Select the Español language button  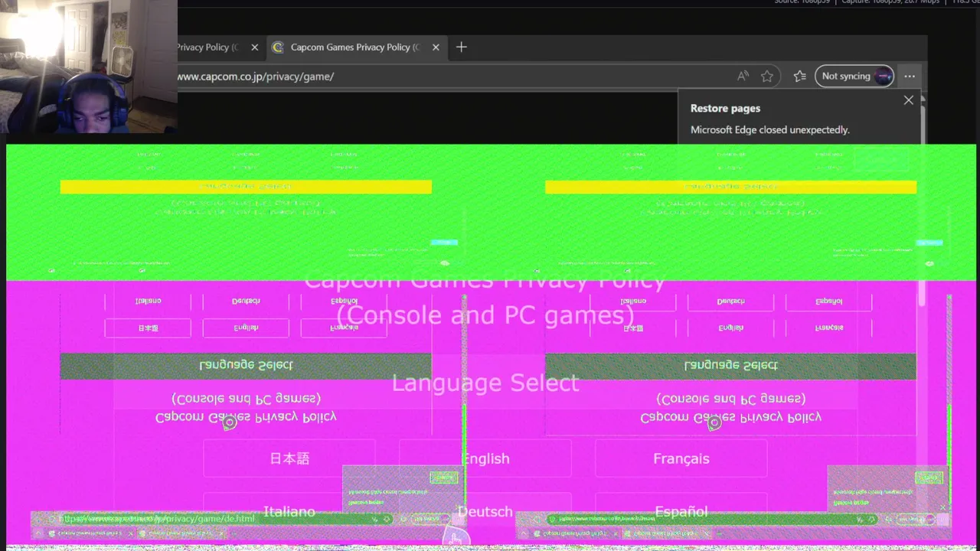coord(681,511)
